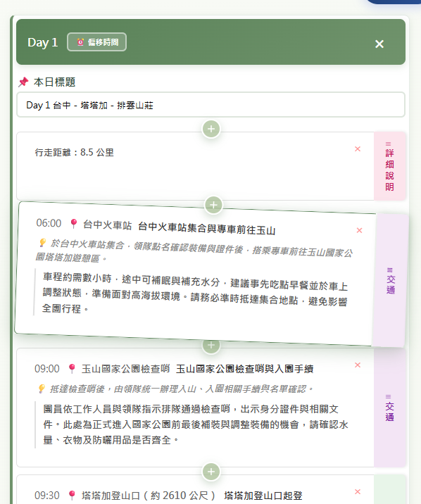The height and width of the screenshot is (504, 421).
Task: Click the description starting 團員依工作人員
Action: (196, 424)
